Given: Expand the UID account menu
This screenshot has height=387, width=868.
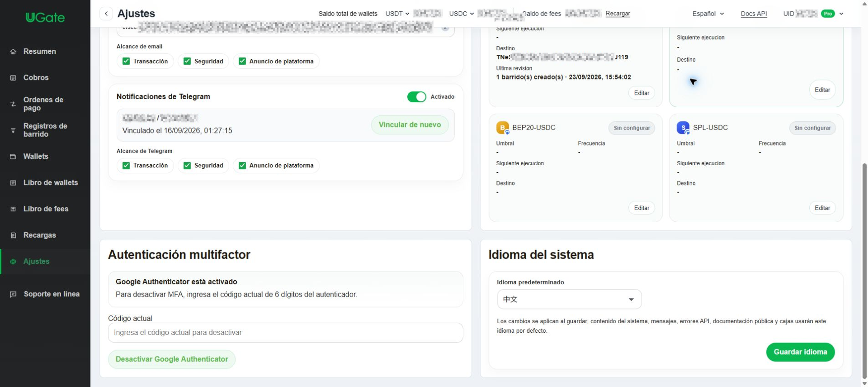Looking at the screenshot, I should click(841, 14).
